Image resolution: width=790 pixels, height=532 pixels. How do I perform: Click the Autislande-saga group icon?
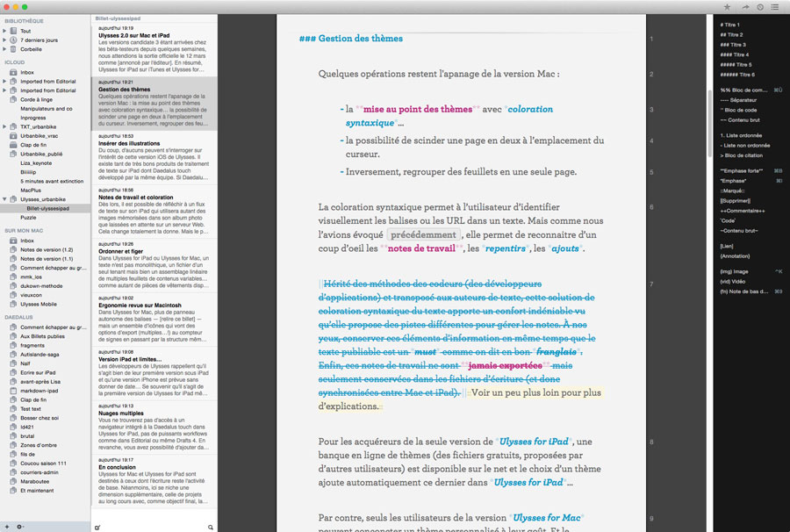[x=13, y=355]
